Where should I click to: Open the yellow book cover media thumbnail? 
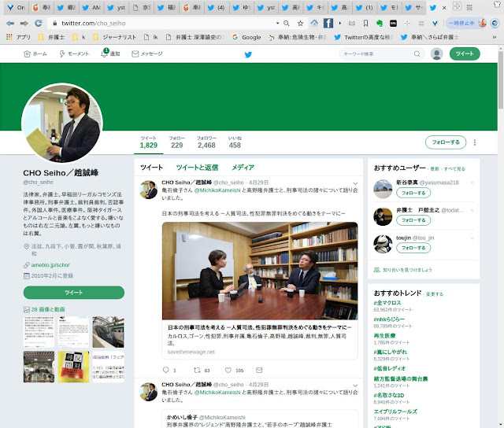point(73,367)
